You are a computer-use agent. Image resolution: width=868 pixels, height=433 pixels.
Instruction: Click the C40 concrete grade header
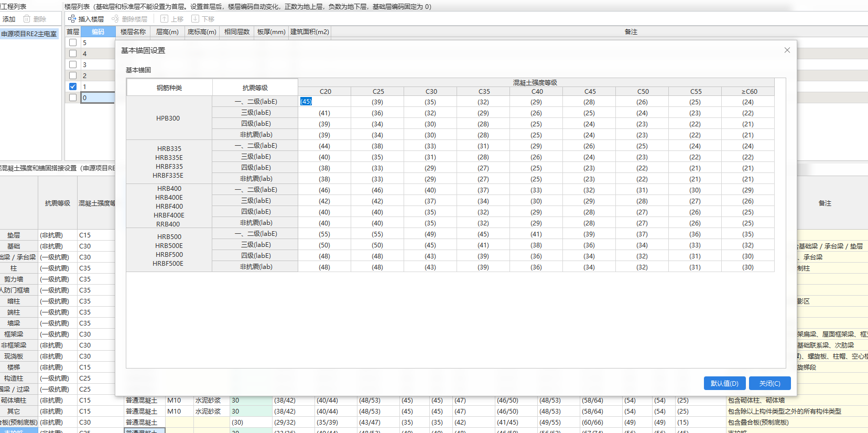537,91
